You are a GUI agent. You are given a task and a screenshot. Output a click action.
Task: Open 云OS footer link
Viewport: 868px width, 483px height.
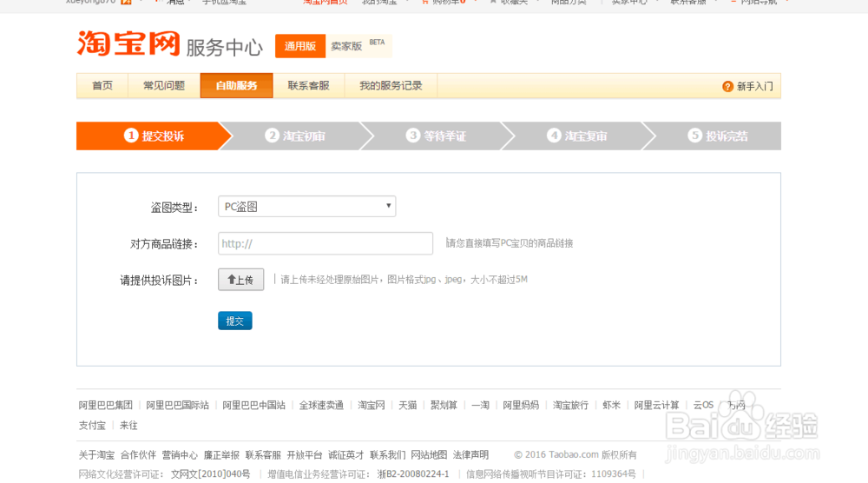pos(704,406)
